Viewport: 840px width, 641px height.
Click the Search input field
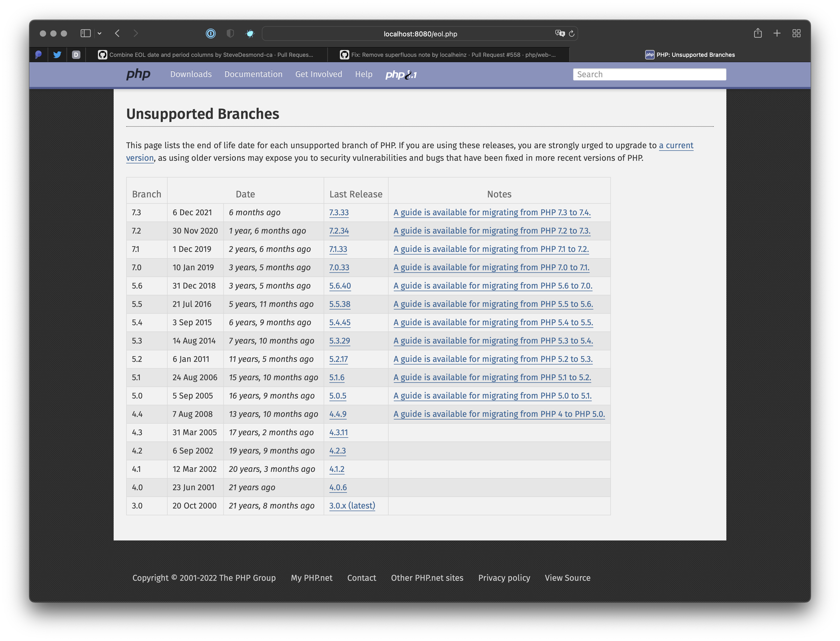[649, 74]
